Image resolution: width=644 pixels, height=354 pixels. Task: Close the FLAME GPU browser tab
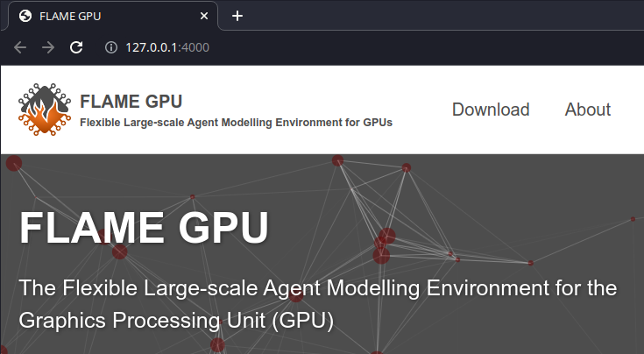tap(203, 16)
